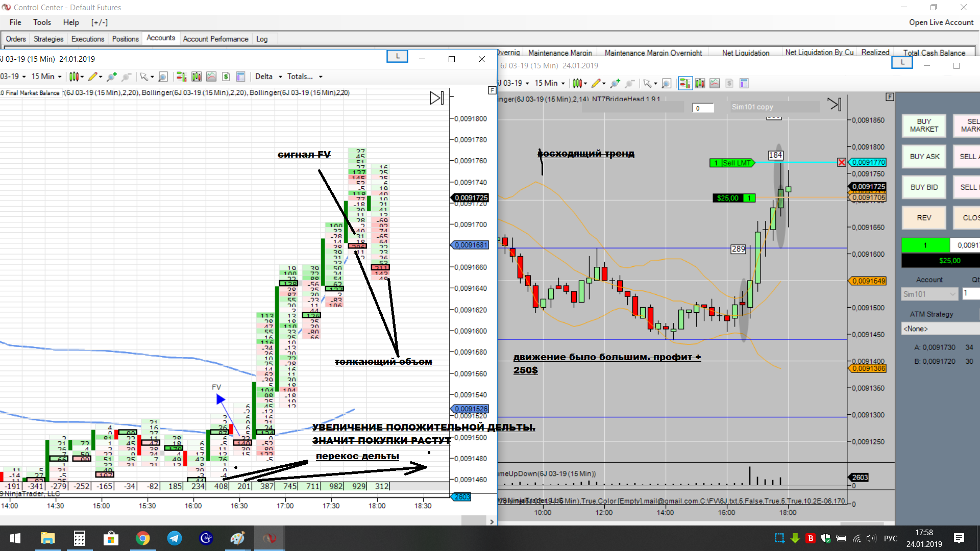Open Properties icon in right chart toolbar
This screenshot has width=980, height=551.
tap(744, 83)
